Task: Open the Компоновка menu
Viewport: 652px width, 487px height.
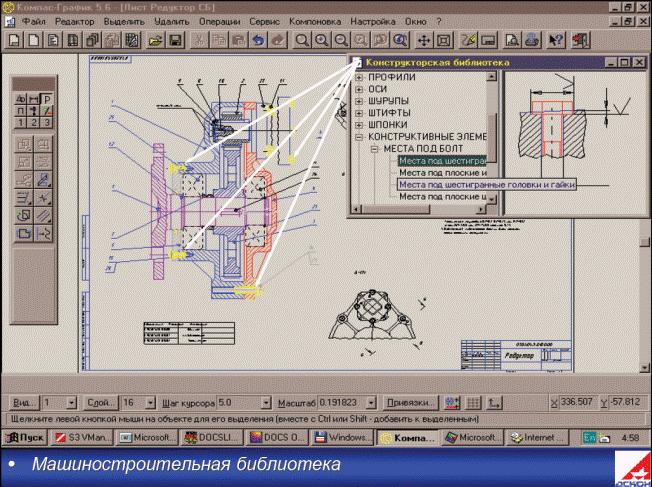Action: 315,22
